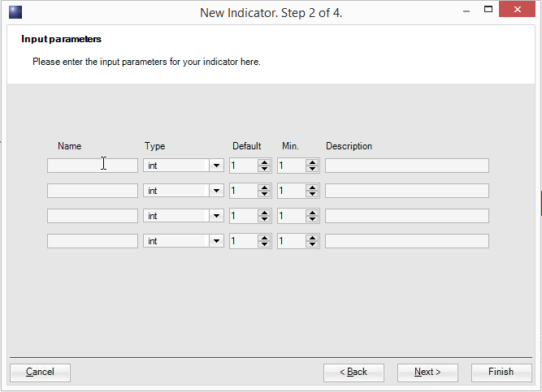
Task: Click the first row Description field
Action: point(407,166)
